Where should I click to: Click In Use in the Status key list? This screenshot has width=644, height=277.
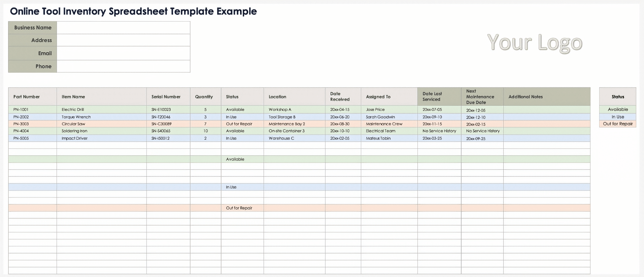618,117
